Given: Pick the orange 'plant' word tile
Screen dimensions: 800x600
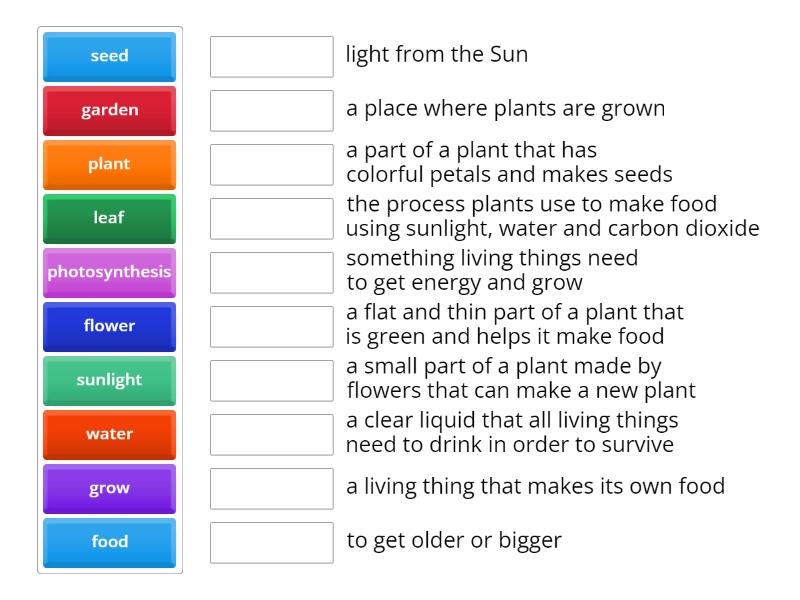Looking at the screenshot, I should point(109,164).
